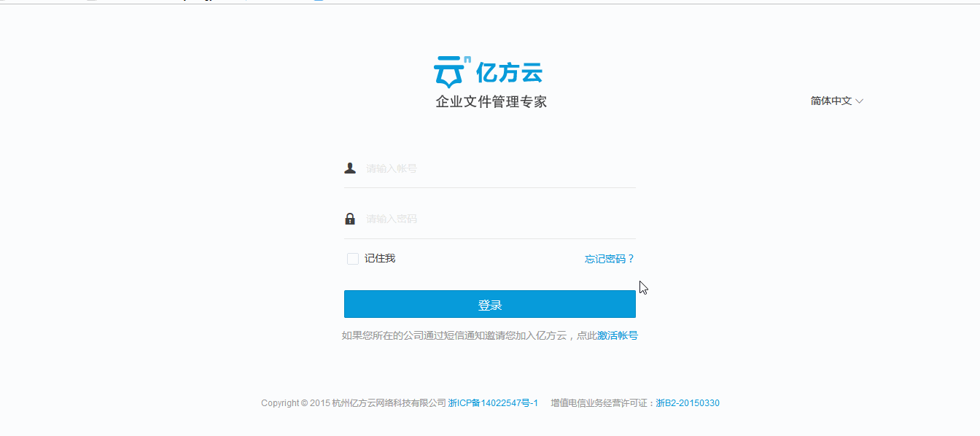The image size is (980, 436).
Task: Open the 浙B2-20150330 license link
Action: click(688, 403)
